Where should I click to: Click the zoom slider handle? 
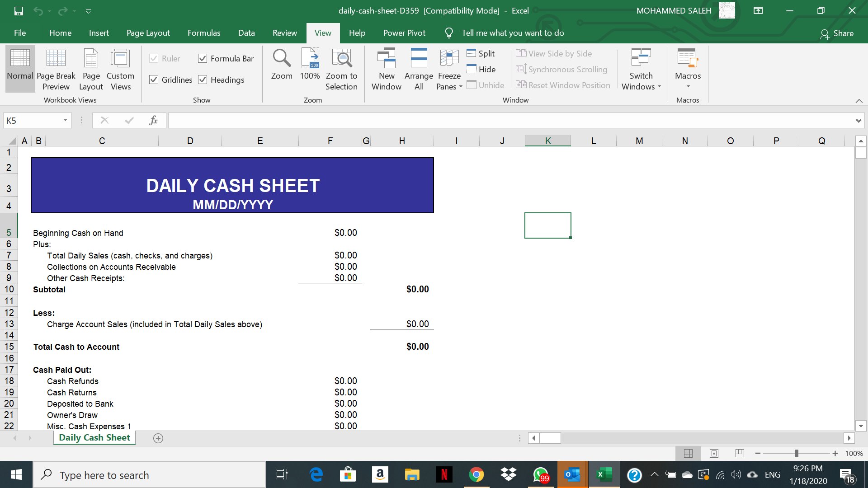(x=796, y=453)
